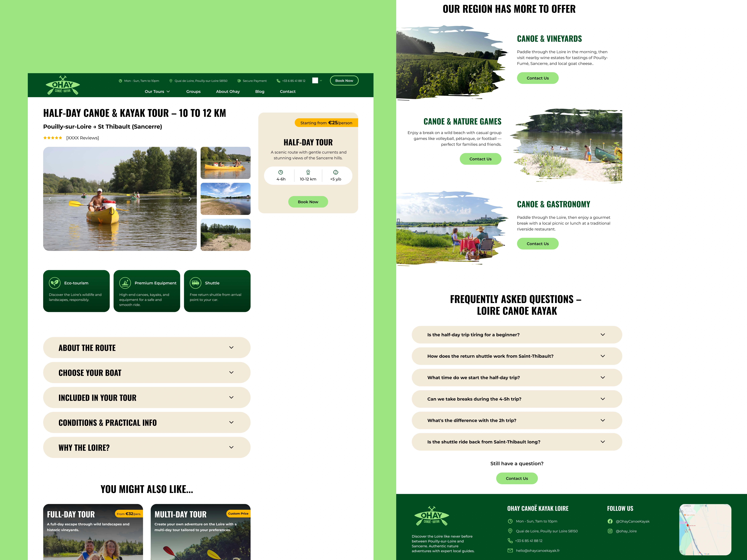Screen dimensions: 747x560
Task: Click the 4-6h duration clock icon
Action: tap(281, 172)
